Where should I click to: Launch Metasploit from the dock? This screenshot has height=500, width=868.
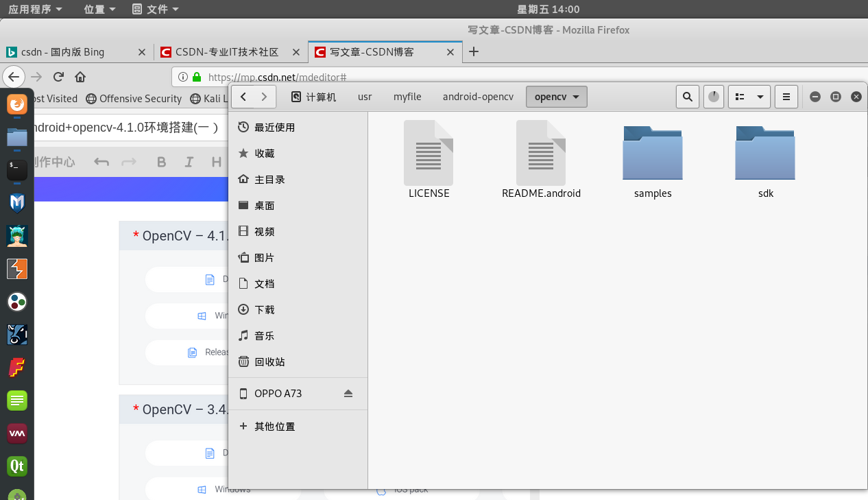point(16,203)
